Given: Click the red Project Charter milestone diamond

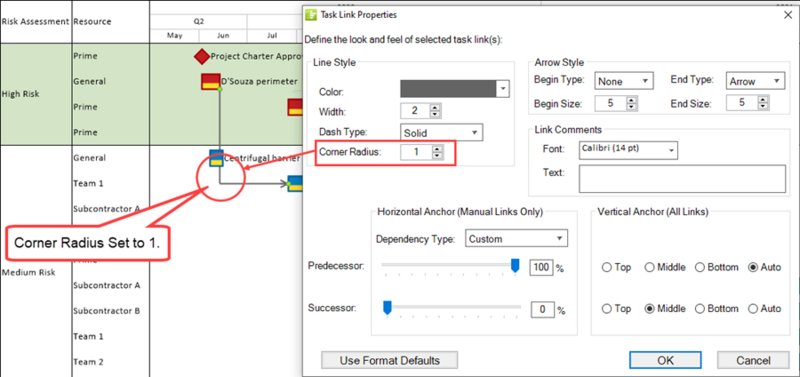Looking at the screenshot, I should click(202, 57).
